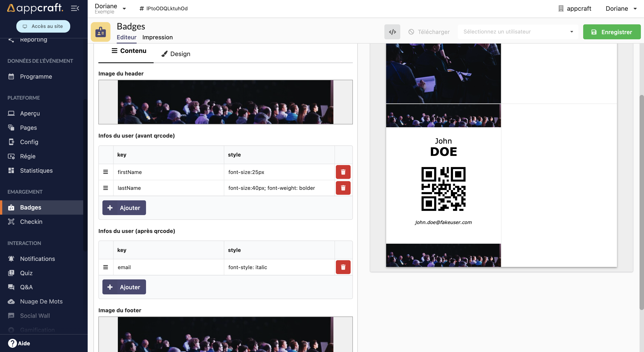This screenshot has height=352, width=644.
Task: Grab the firstName row handle
Action: [x=106, y=172]
